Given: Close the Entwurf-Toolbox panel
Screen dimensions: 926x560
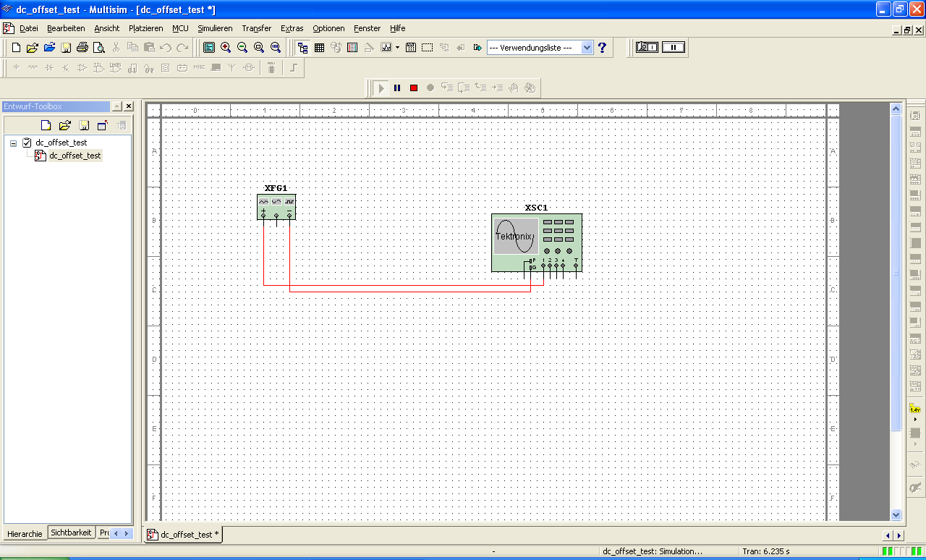Looking at the screenshot, I should (129, 106).
